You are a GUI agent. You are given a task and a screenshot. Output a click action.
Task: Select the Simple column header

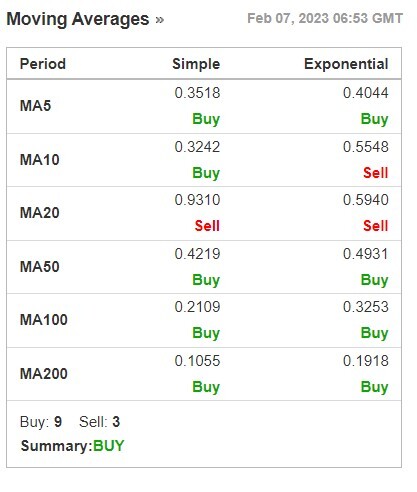[x=196, y=64]
